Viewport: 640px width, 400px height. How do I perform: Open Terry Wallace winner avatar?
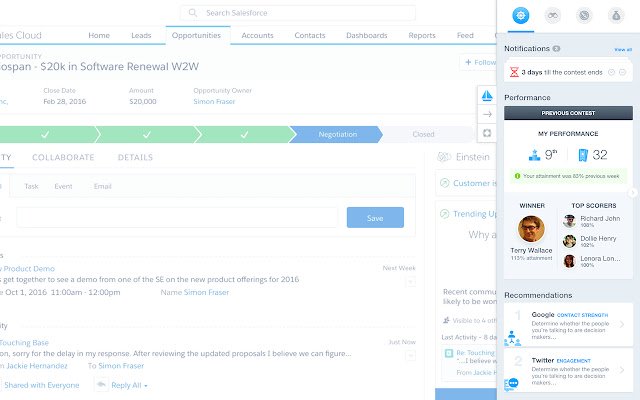pyautogui.click(x=531, y=229)
